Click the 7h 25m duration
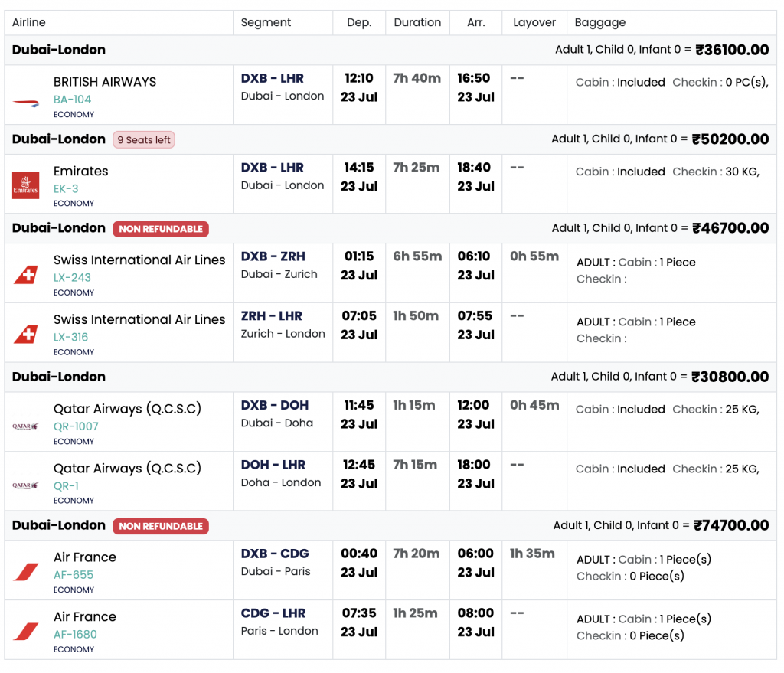784x673 pixels. click(416, 168)
